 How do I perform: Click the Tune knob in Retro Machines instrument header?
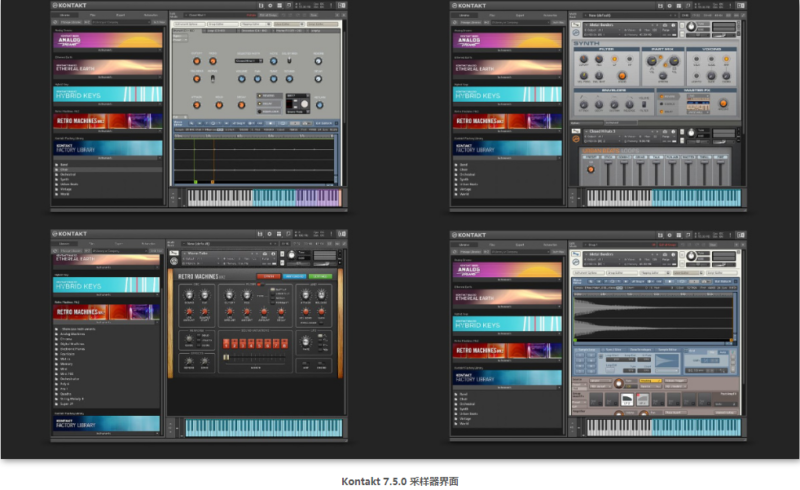tap(291, 255)
